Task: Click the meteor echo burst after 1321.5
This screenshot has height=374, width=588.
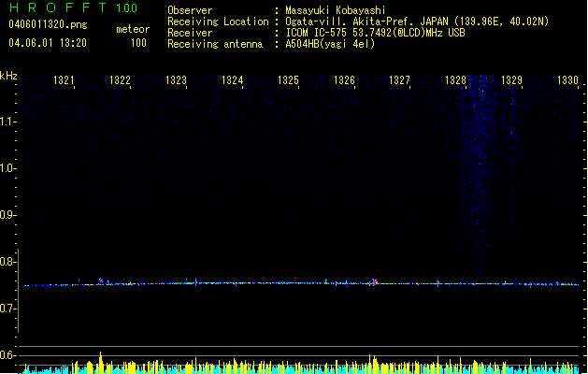Action: pos(101,280)
